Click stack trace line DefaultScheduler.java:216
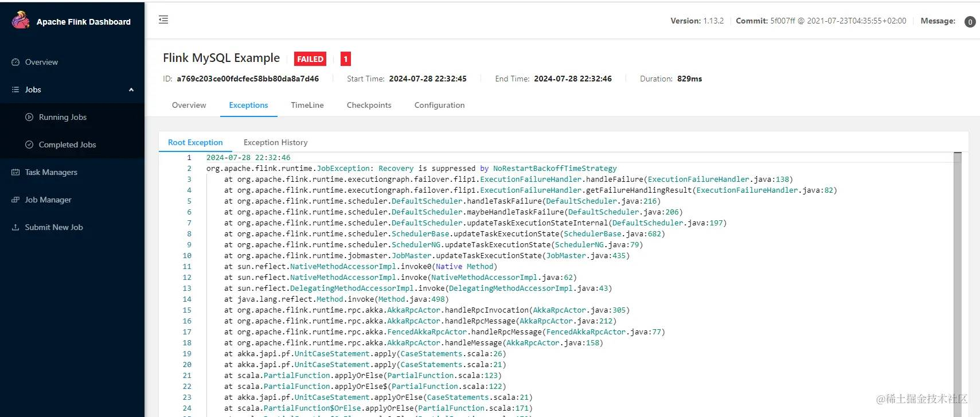This screenshot has height=417, width=980. pyautogui.click(x=442, y=201)
